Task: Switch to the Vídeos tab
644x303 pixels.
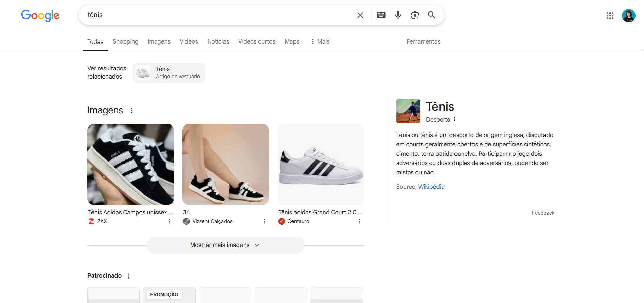Action: click(189, 41)
